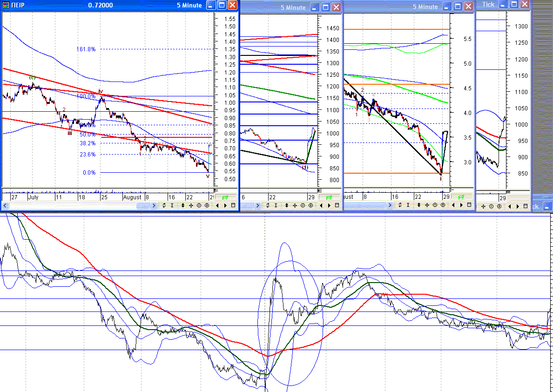The height and width of the screenshot is (392, 553).
Task: Step forward with right arrow in Tick window
Action: (518, 206)
